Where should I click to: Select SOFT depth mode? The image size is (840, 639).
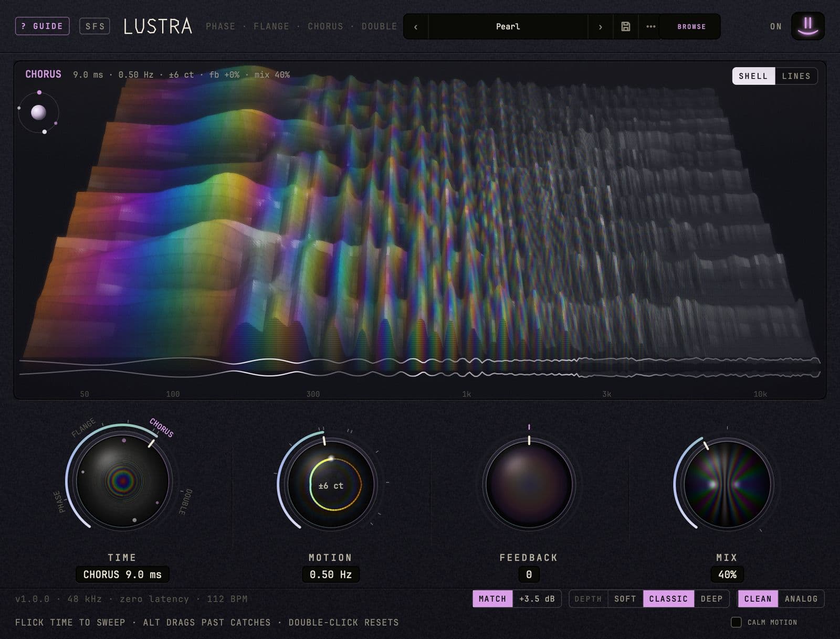coord(625,599)
